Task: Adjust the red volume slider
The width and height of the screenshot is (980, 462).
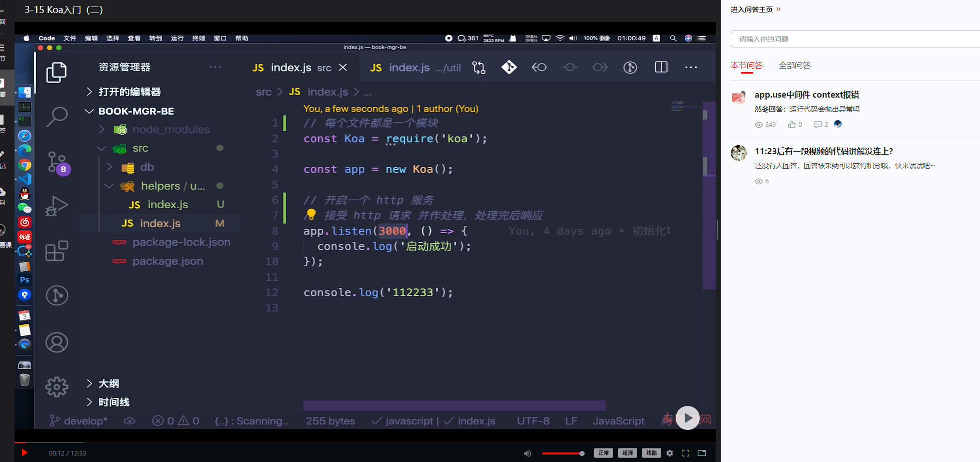Action: point(563,453)
